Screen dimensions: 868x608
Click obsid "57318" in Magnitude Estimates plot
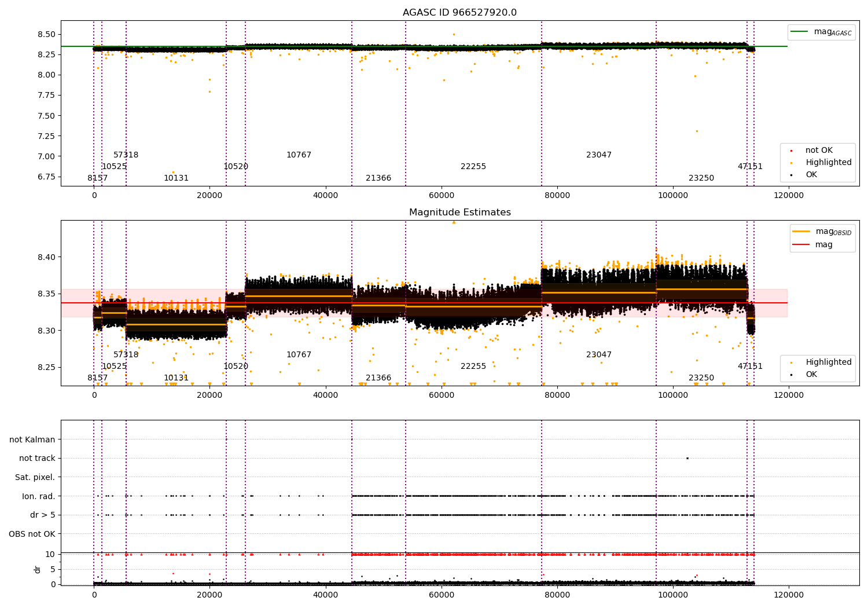point(126,354)
